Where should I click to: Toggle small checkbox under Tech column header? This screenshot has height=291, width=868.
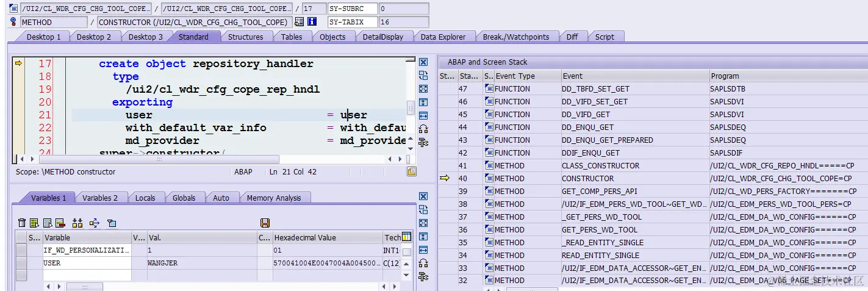pos(407,251)
